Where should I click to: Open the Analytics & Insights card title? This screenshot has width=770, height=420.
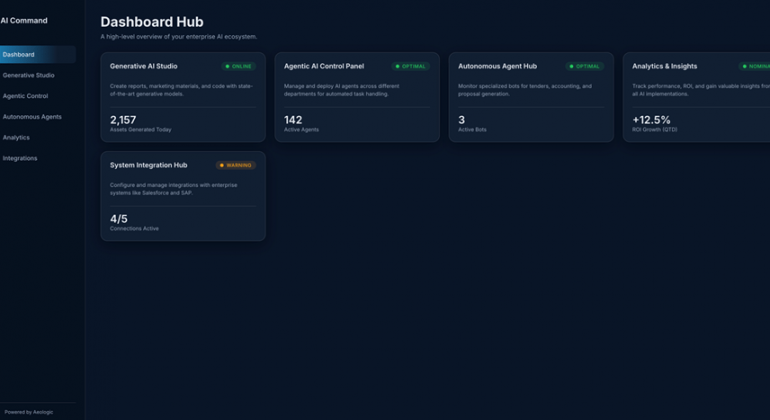pos(664,66)
